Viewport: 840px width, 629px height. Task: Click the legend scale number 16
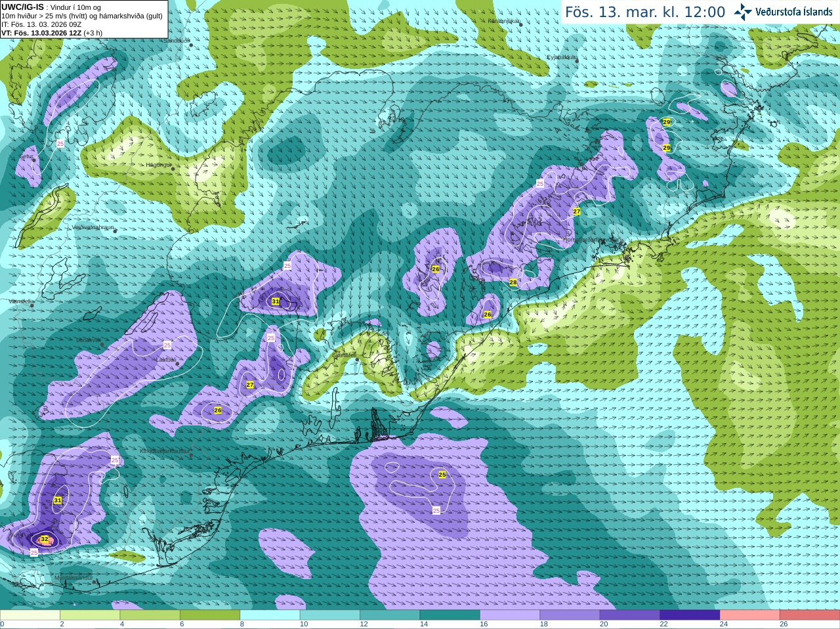[x=484, y=624]
